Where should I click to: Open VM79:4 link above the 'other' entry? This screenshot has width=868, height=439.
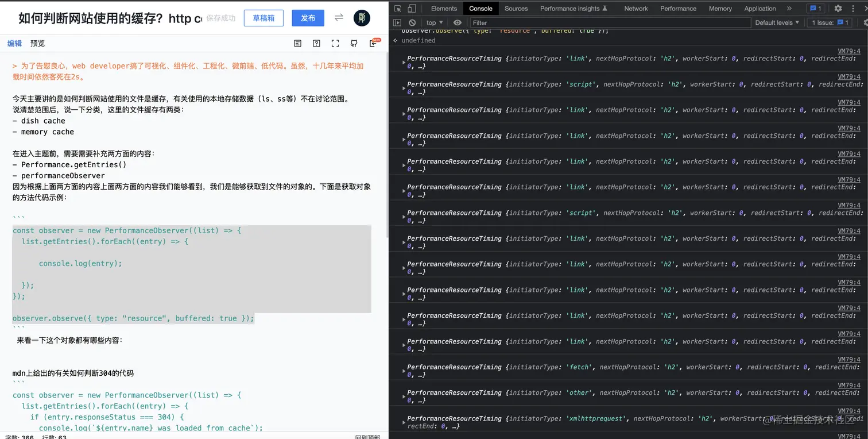coord(849,385)
